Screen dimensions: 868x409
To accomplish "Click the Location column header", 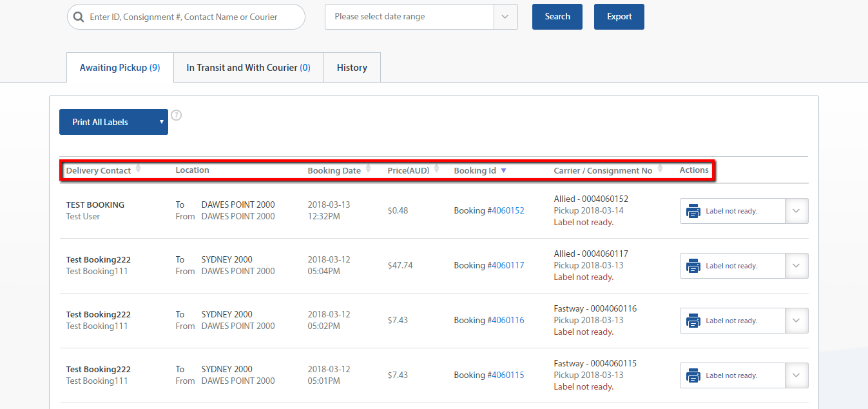I will [x=193, y=170].
